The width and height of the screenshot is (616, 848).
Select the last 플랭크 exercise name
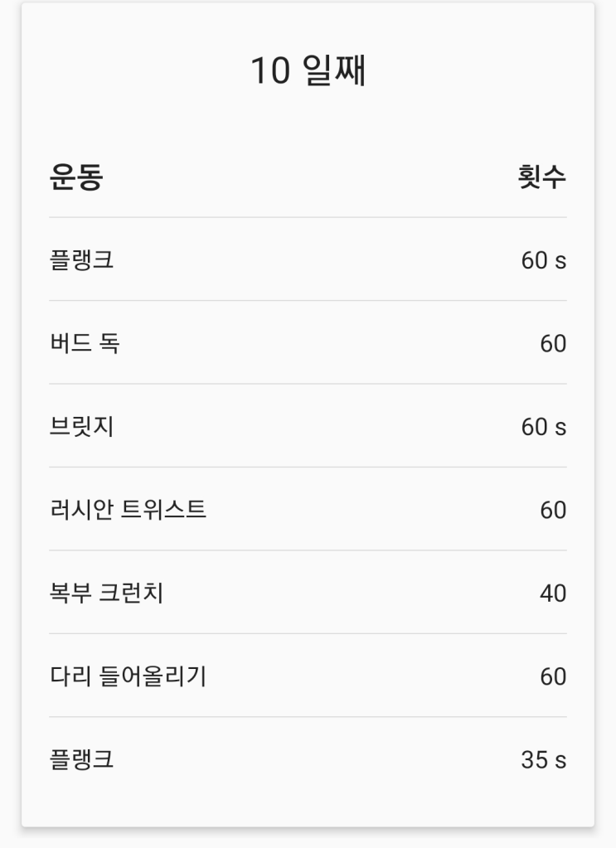pos(81,759)
